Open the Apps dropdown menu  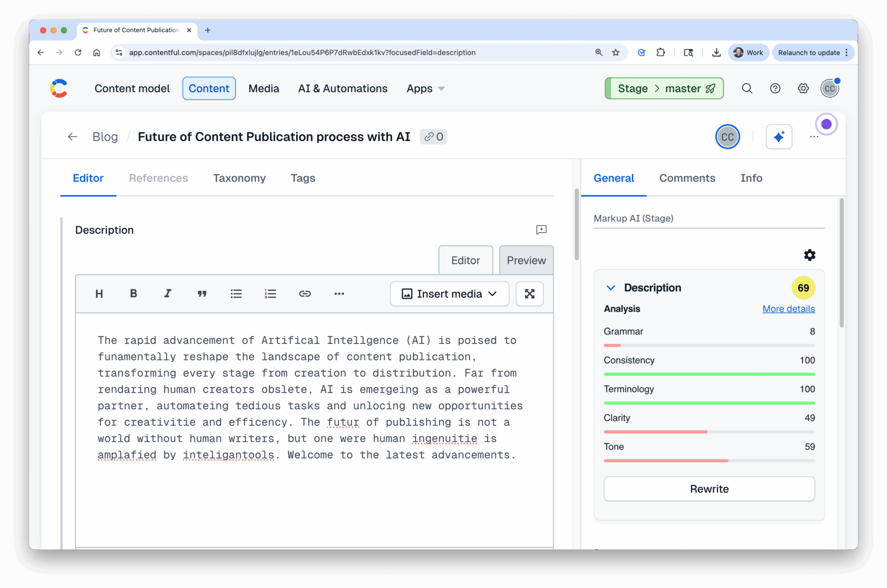click(x=425, y=88)
